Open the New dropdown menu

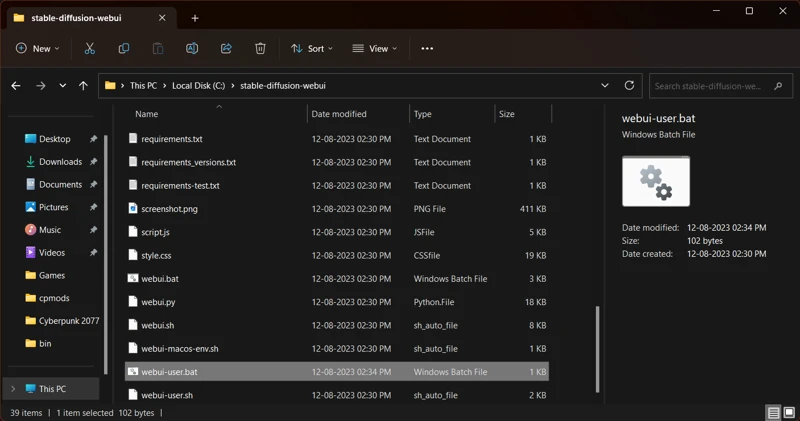coord(37,48)
